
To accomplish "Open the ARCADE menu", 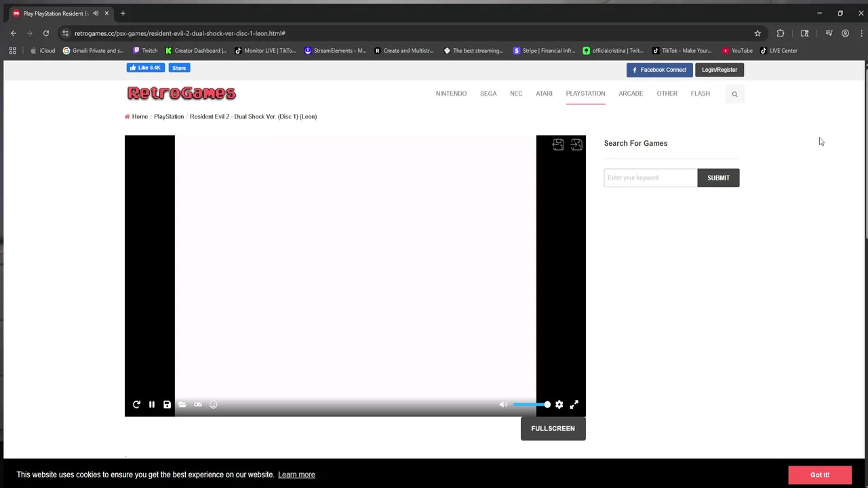I will [x=631, y=94].
